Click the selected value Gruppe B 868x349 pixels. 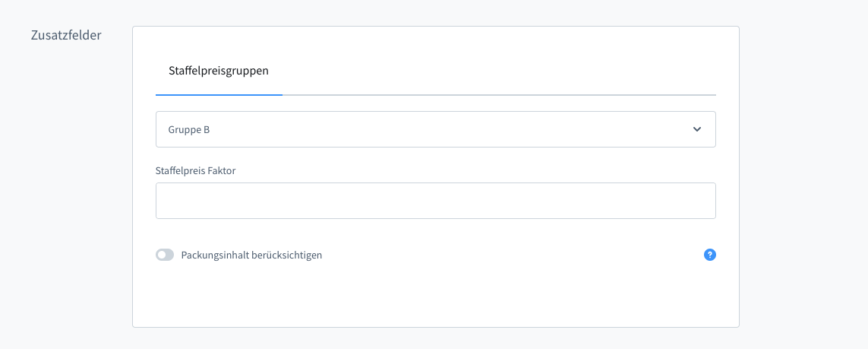click(x=189, y=130)
